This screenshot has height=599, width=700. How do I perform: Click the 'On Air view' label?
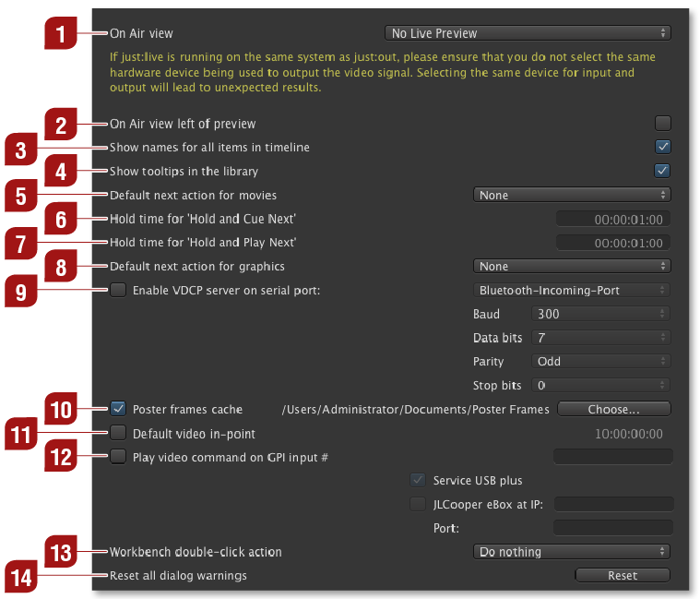[x=141, y=33]
